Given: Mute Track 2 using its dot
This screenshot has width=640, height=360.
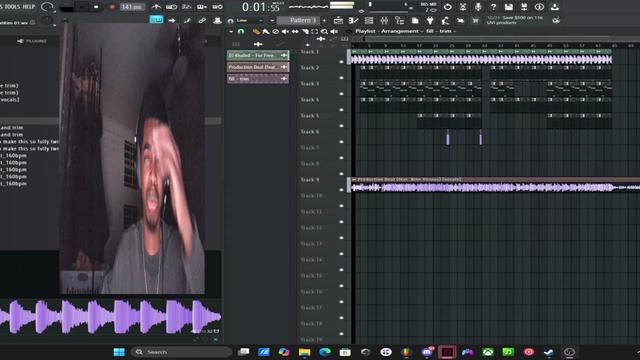Looking at the screenshot, I should point(342,78).
